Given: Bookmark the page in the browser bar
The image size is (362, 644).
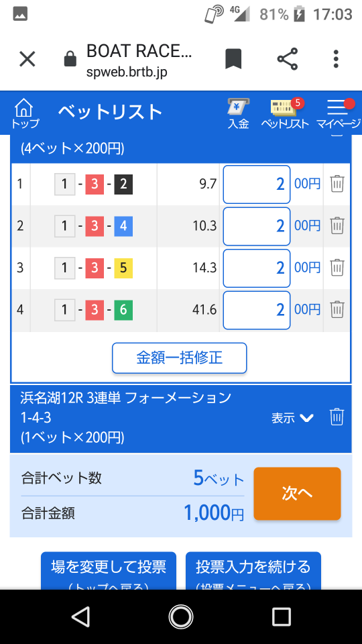Looking at the screenshot, I should point(233,59).
